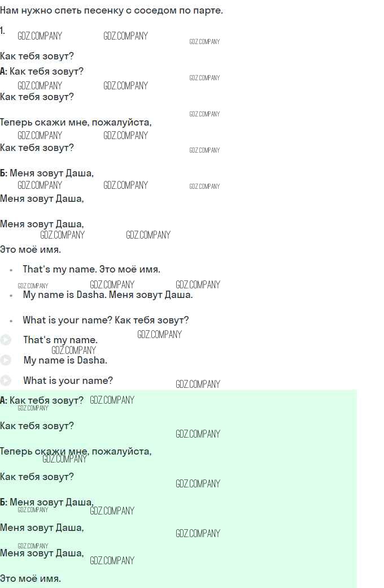The width and height of the screenshot is (384, 588).
Task: Click the first "Как тебя зовут?" line under number 1
Action: 37,56
